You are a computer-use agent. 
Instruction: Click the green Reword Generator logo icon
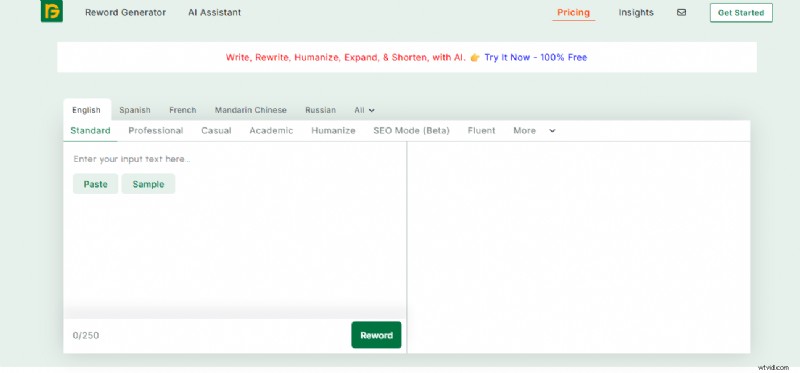[52, 11]
